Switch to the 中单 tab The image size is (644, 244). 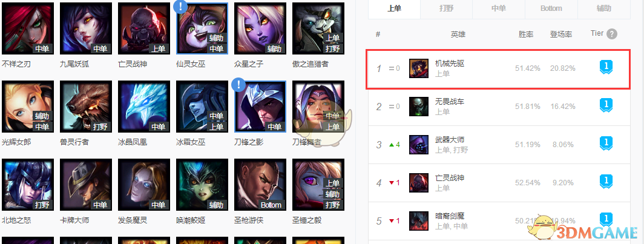[499, 8]
